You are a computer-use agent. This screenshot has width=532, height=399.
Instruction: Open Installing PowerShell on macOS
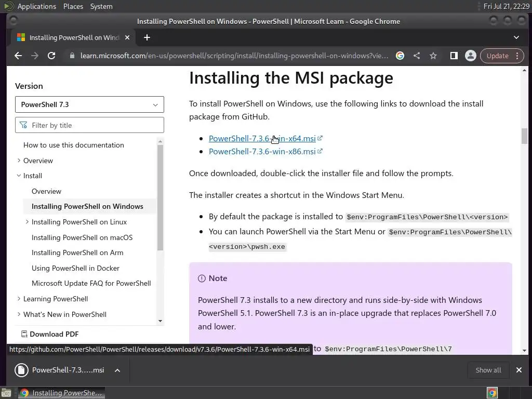(82, 237)
